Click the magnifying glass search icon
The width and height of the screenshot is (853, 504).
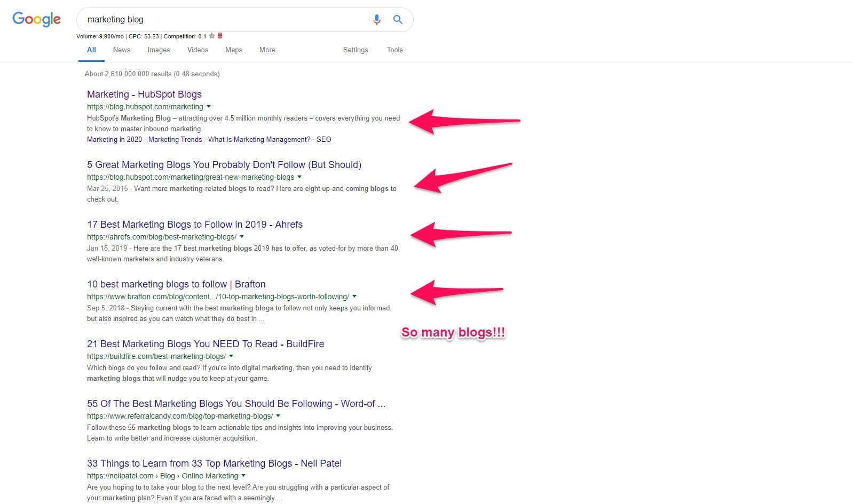398,20
